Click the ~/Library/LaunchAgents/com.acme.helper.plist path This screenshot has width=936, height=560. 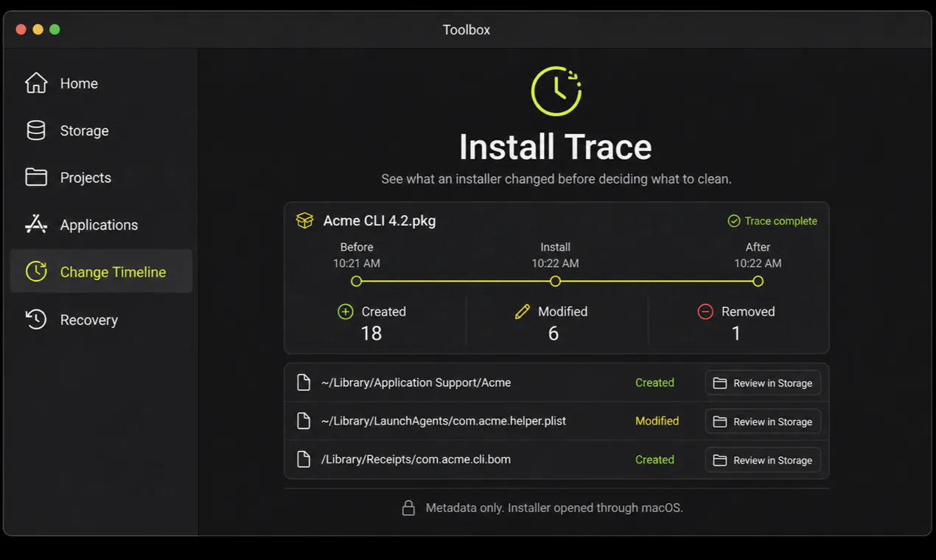tap(444, 421)
